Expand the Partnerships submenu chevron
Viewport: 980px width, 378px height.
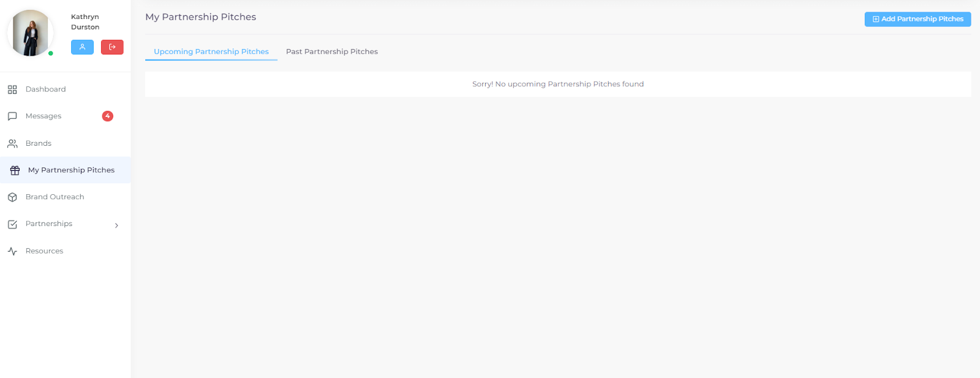[116, 225]
